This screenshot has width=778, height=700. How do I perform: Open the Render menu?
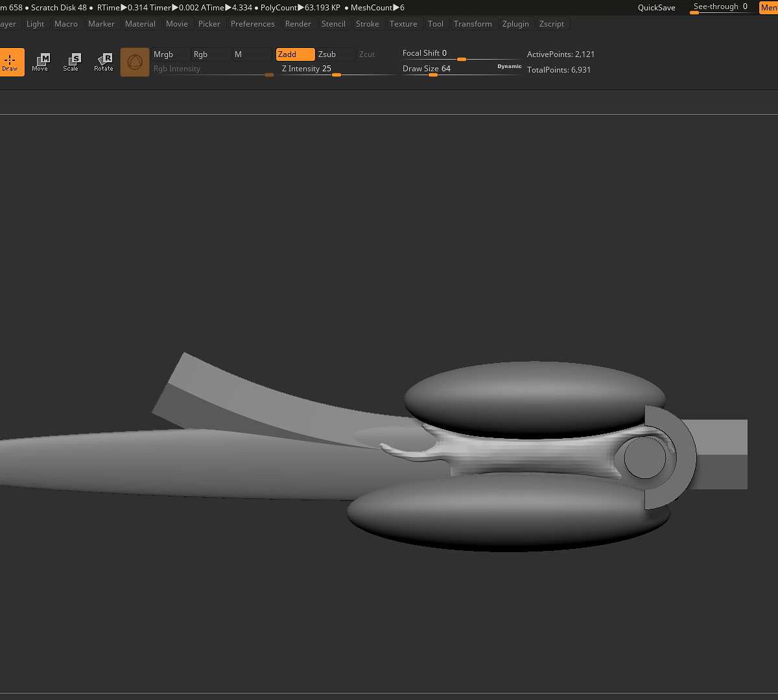coord(298,24)
